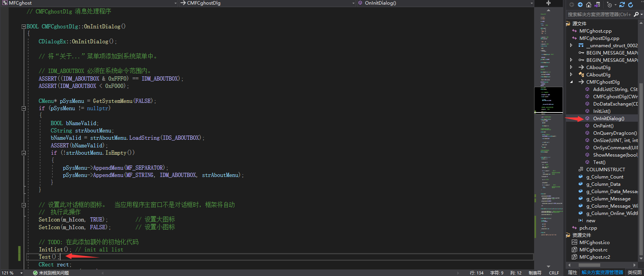
Task: Click the 121 % zoom level dropdown
Action: (x=22, y=273)
